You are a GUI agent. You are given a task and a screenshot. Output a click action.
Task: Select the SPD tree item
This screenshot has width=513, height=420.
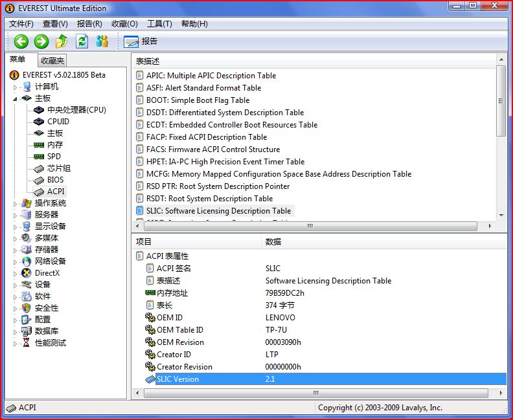click(x=54, y=157)
